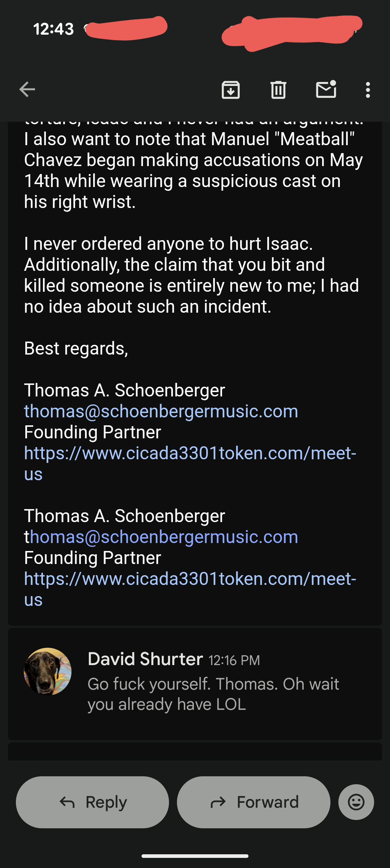Open second cicada3301token.com meet-us link
The width and height of the screenshot is (390, 868).
pos(190,579)
